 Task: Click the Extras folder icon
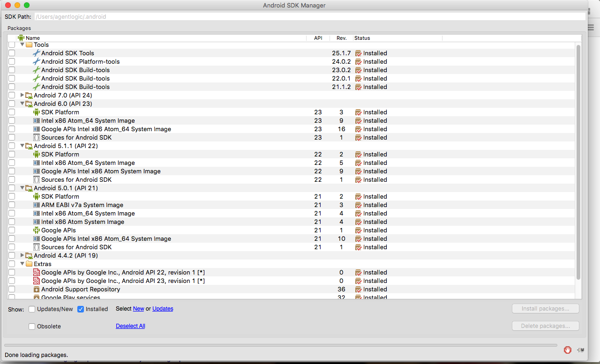(29, 264)
